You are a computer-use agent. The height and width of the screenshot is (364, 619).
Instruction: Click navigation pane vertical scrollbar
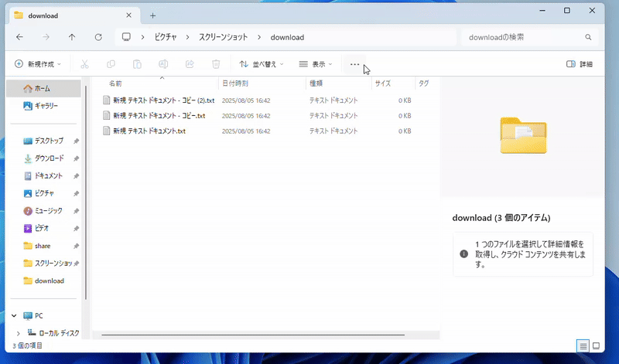point(86,193)
